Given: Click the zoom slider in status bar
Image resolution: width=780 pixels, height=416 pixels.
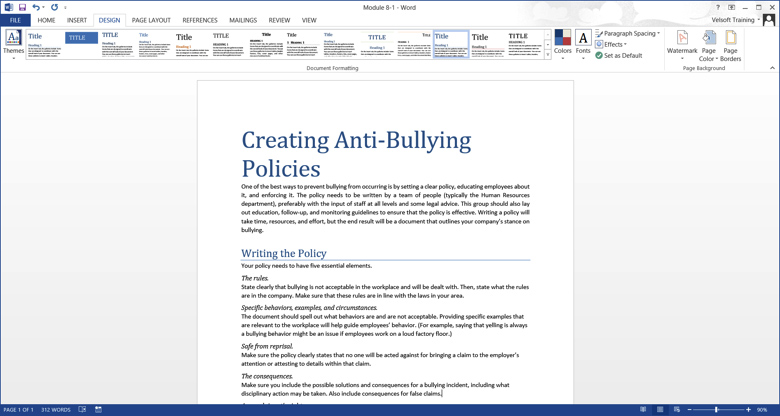Looking at the screenshot, I should point(717,410).
